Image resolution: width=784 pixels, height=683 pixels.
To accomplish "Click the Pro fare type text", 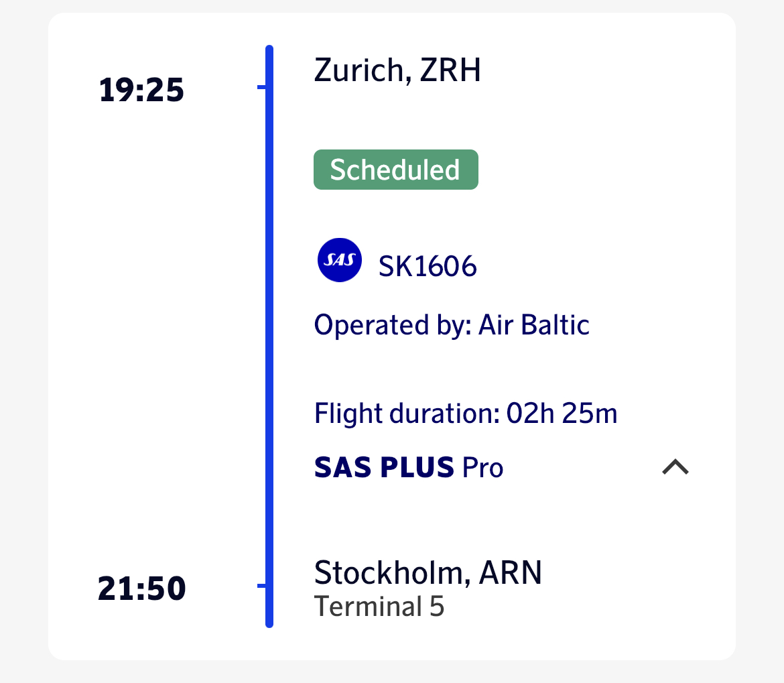I will coord(483,468).
